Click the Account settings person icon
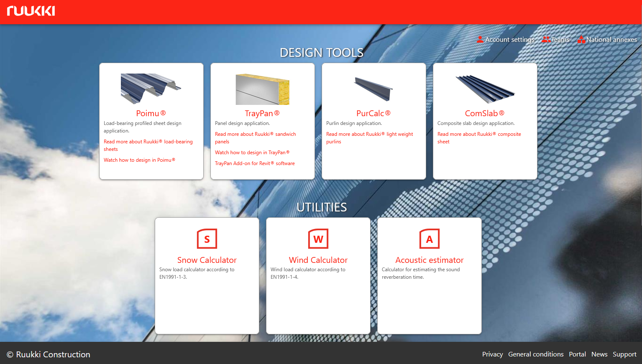The height and width of the screenshot is (364, 642). pos(480,40)
